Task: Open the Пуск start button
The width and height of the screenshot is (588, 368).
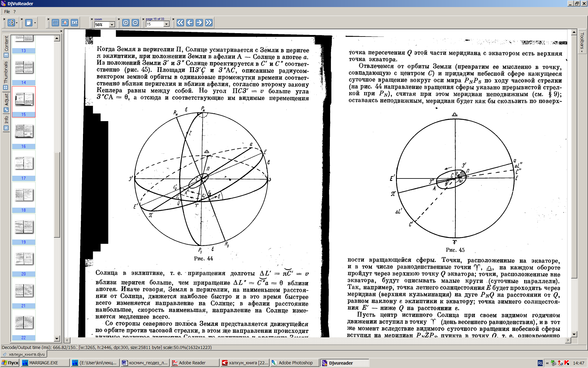Action: (10, 363)
